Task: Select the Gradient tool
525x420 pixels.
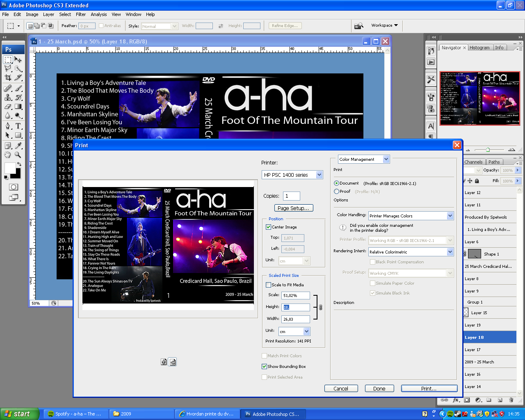Action: (x=18, y=106)
